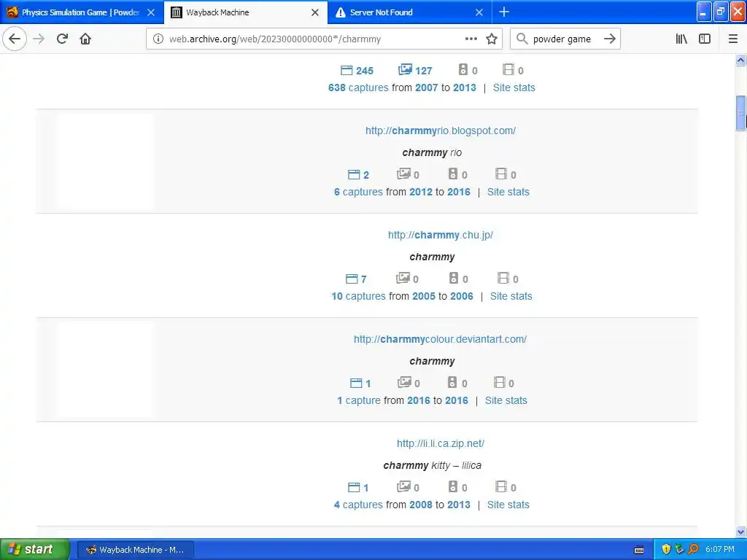Open Site stats for charmmy.chu.jp
The image size is (747, 560).
coord(511,296)
